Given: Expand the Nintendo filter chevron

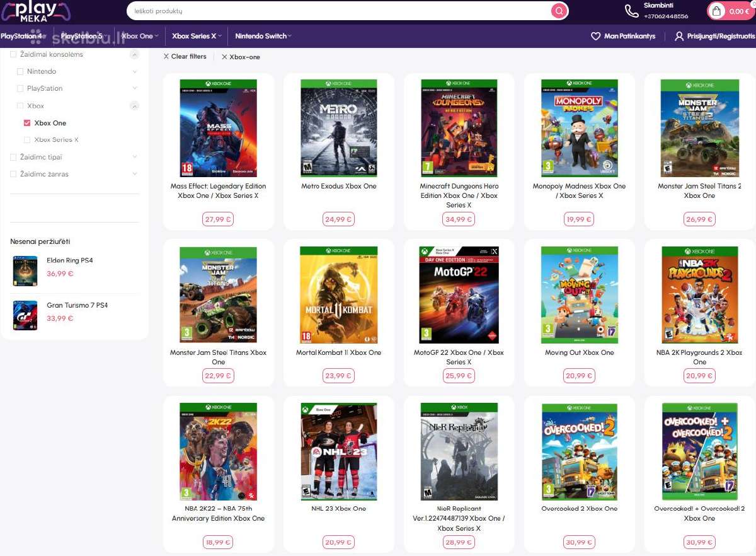Looking at the screenshot, I should click(134, 72).
